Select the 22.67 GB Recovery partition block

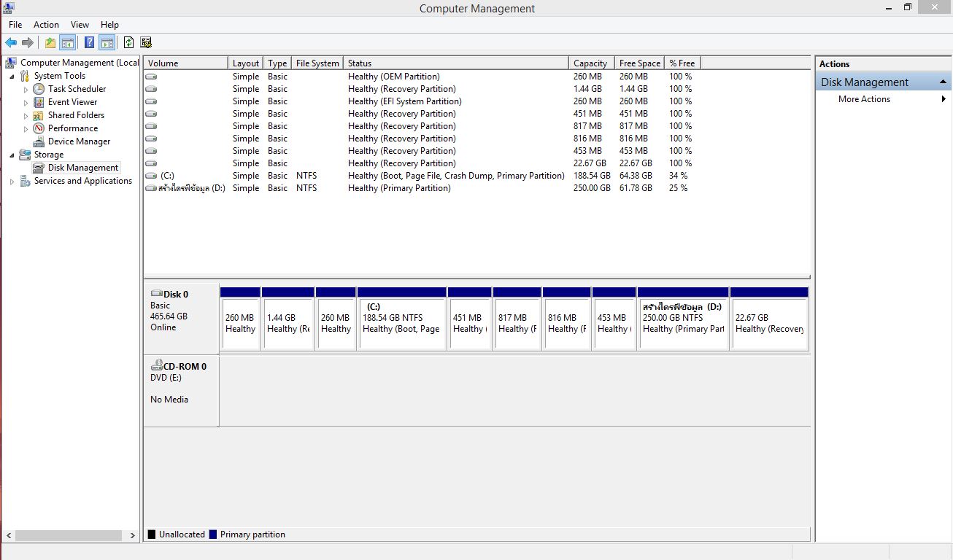769,319
